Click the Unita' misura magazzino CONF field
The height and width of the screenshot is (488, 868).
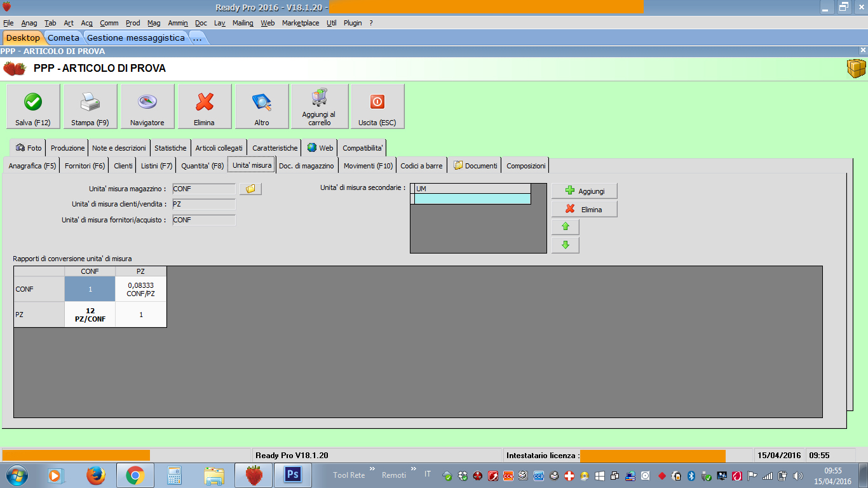pos(204,189)
